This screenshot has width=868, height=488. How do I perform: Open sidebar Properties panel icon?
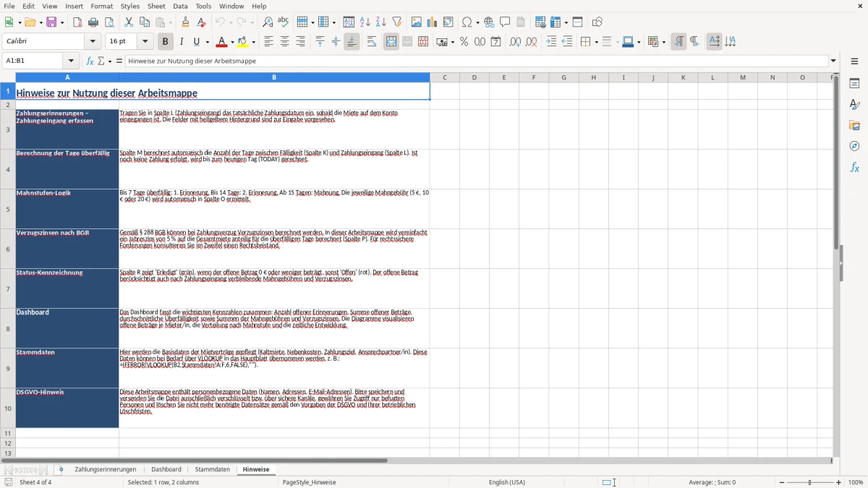854,83
